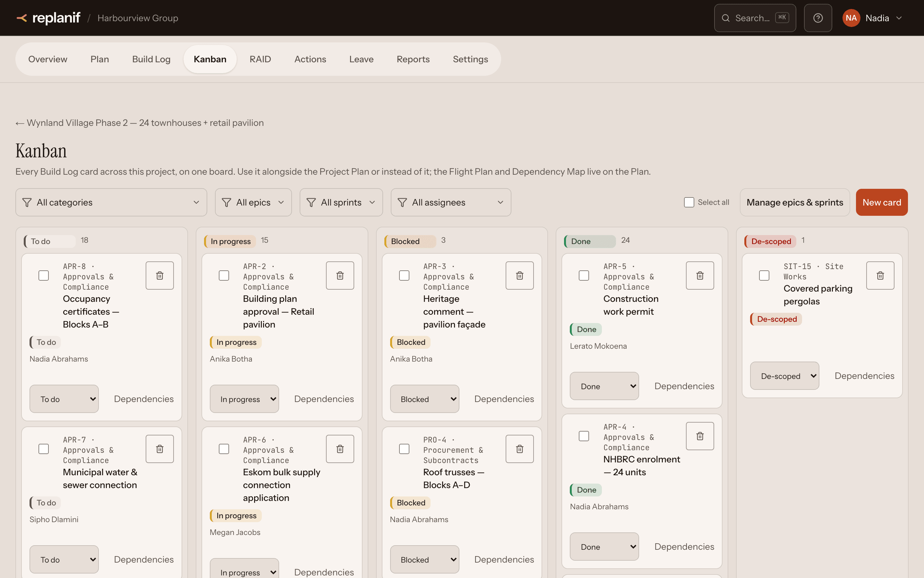Tick the APR-5 Construction permit checkbox

pyautogui.click(x=584, y=275)
